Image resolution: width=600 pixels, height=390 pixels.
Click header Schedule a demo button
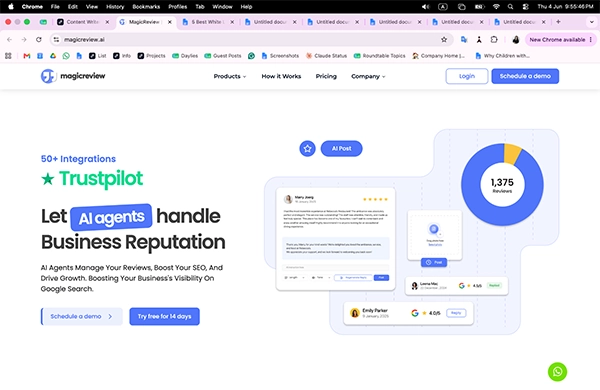pos(525,76)
